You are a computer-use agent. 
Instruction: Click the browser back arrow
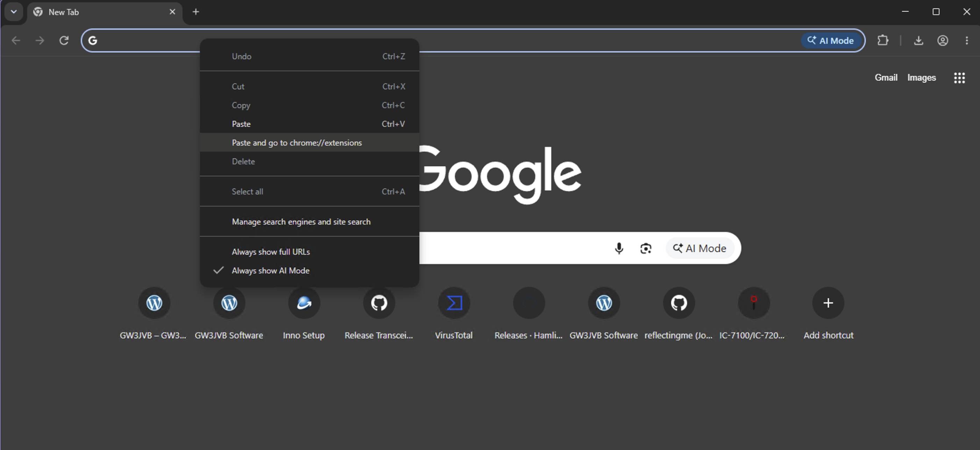pyautogui.click(x=16, y=40)
